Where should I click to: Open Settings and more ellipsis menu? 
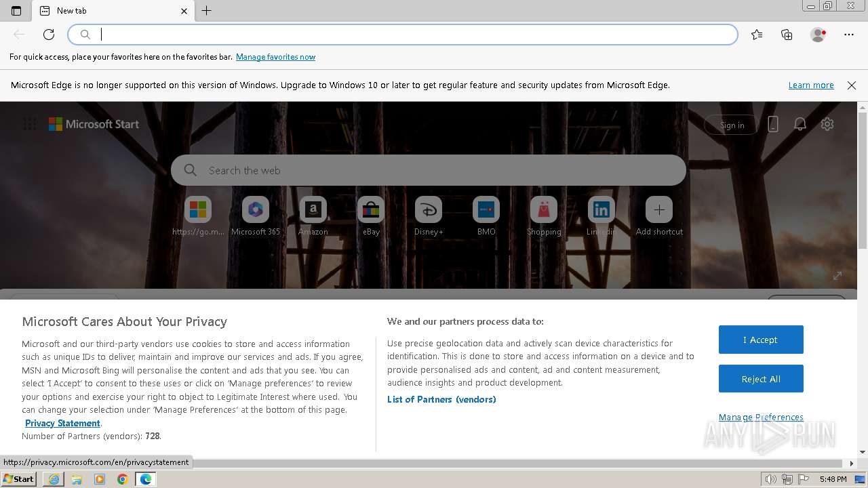coord(849,35)
